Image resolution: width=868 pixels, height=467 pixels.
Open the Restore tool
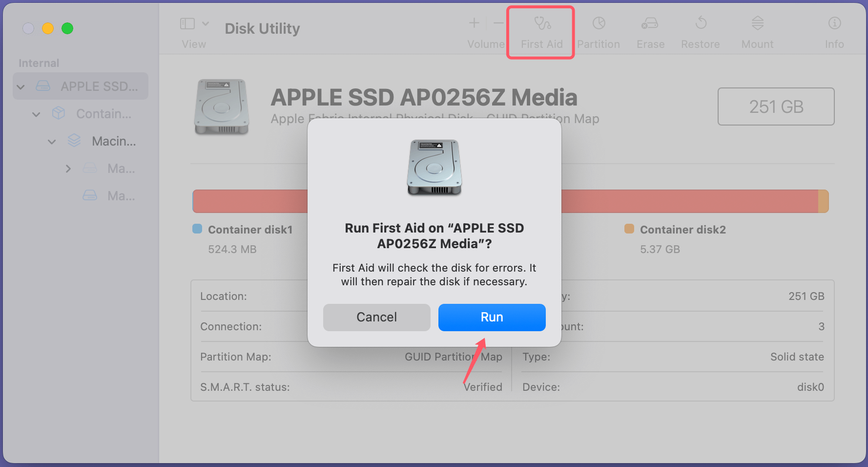pos(700,29)
